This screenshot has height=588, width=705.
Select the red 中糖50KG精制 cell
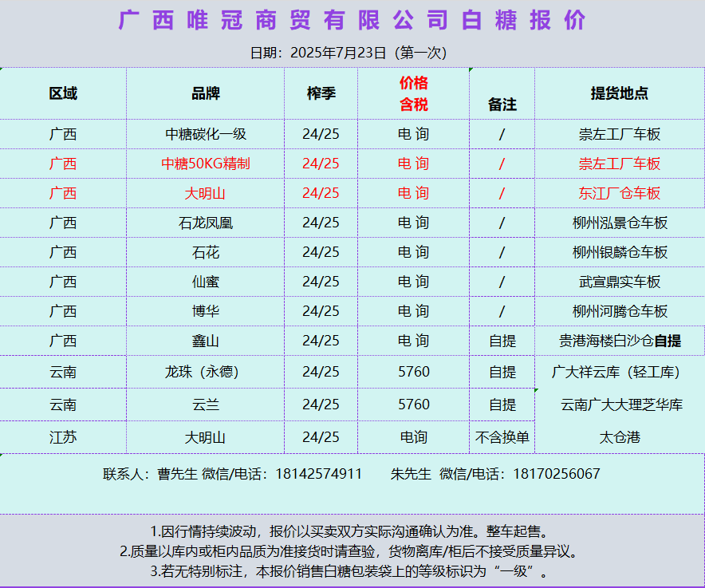205,164
